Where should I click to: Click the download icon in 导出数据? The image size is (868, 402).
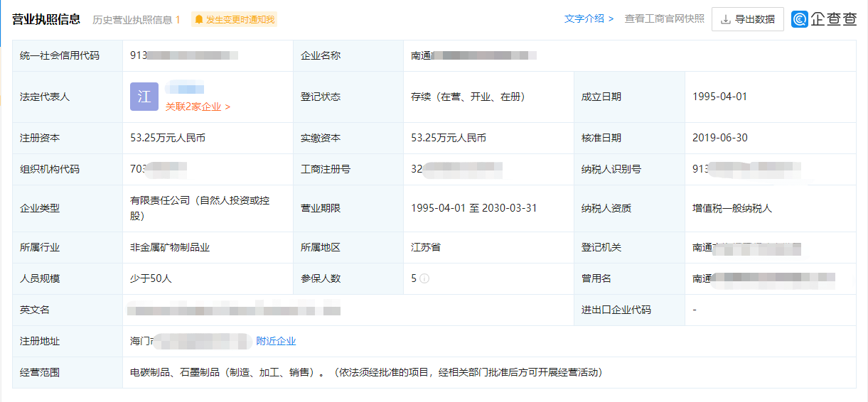click(726, 19)
